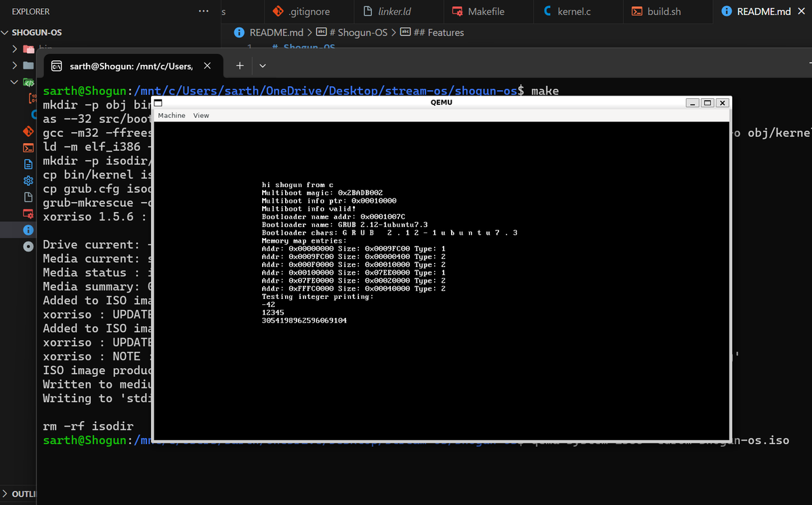Click 'Multiboot info valid!' line in QEMU

[309, 209]
